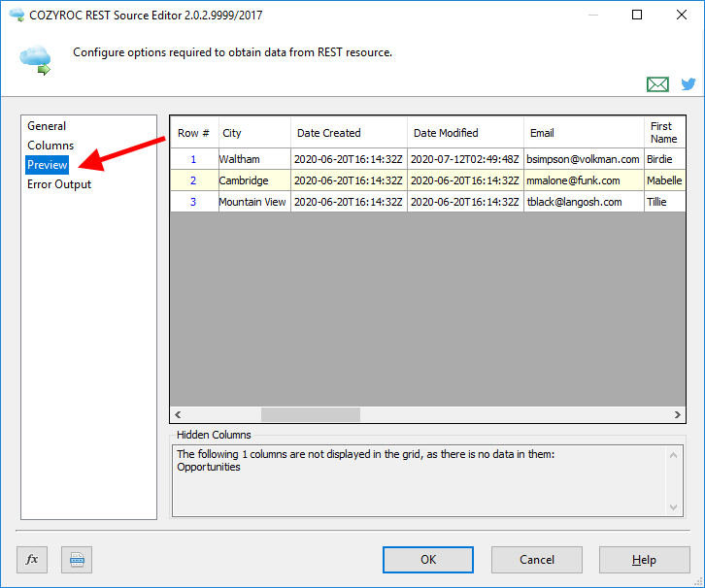The height and width of the screenshot is (588, 705).
Task: Open the Twitter bird icon
Action: (x=688, y=84)
